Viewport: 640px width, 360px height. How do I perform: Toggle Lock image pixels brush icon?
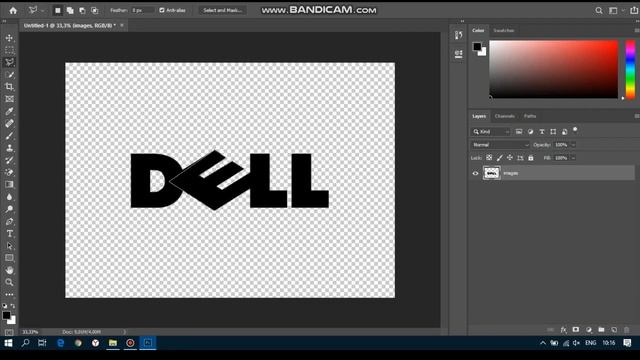[500, 158]
